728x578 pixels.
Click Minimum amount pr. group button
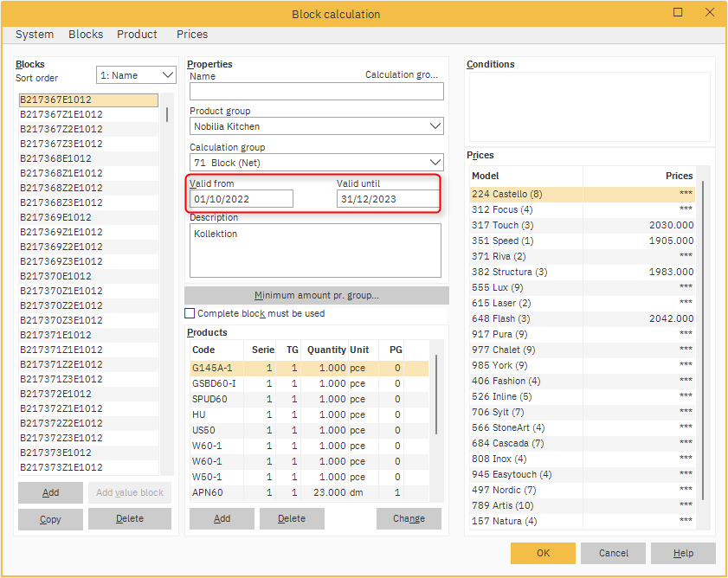316,296
